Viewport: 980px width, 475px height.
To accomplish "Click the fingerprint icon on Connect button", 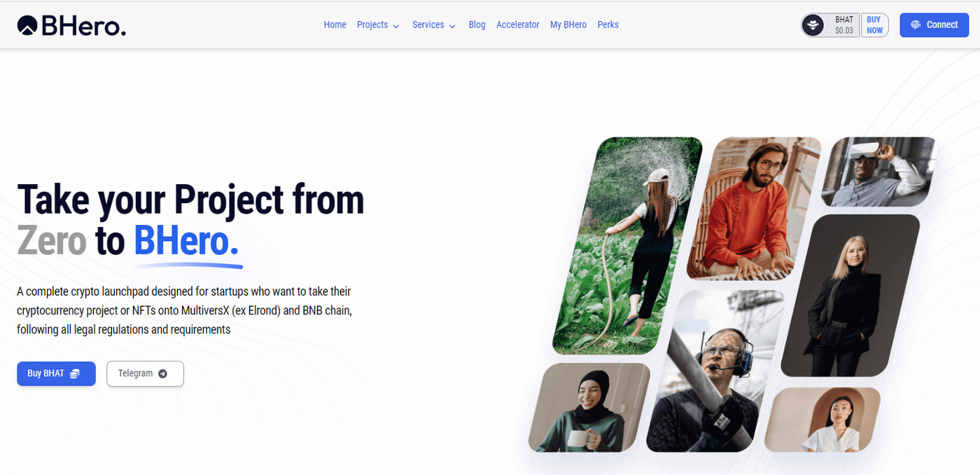I will pos(916,25).
